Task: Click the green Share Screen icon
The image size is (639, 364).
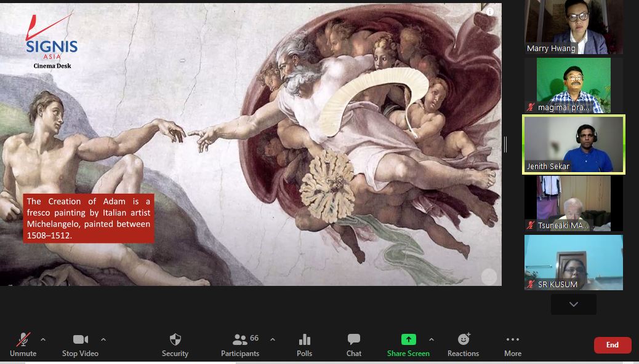Action: click(408, 339)
